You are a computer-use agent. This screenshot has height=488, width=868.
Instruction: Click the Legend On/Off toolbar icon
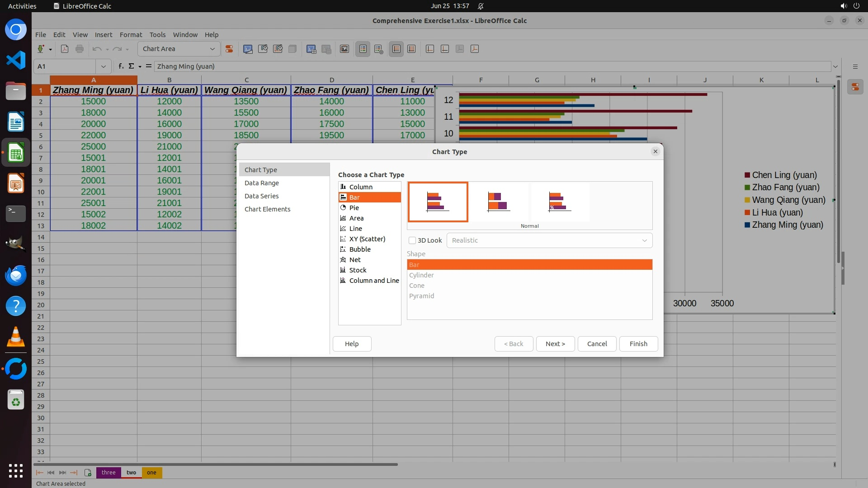(363, 49)
